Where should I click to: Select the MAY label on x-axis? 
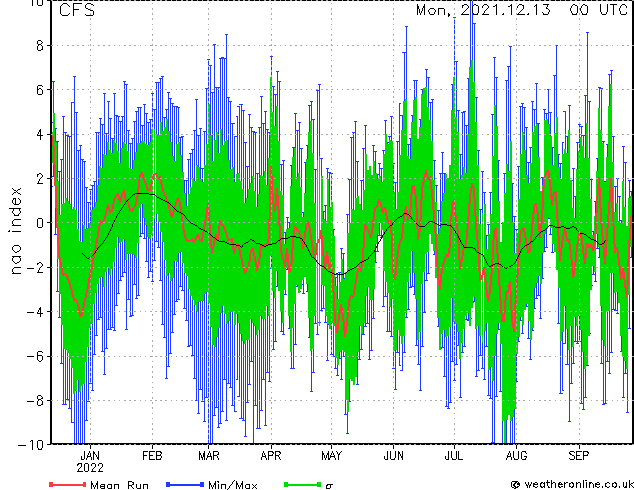pyautogui.click(x=331, y=456)
